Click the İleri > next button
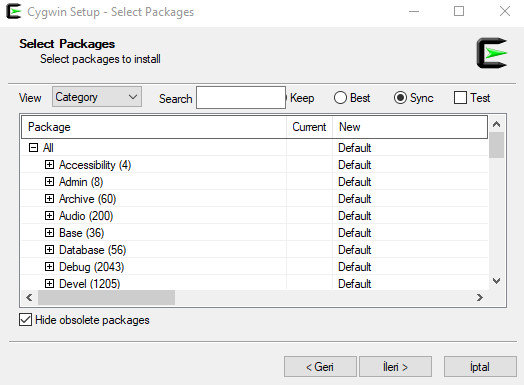524x385 pixels. pyautogui.click(x=395, y=367)
